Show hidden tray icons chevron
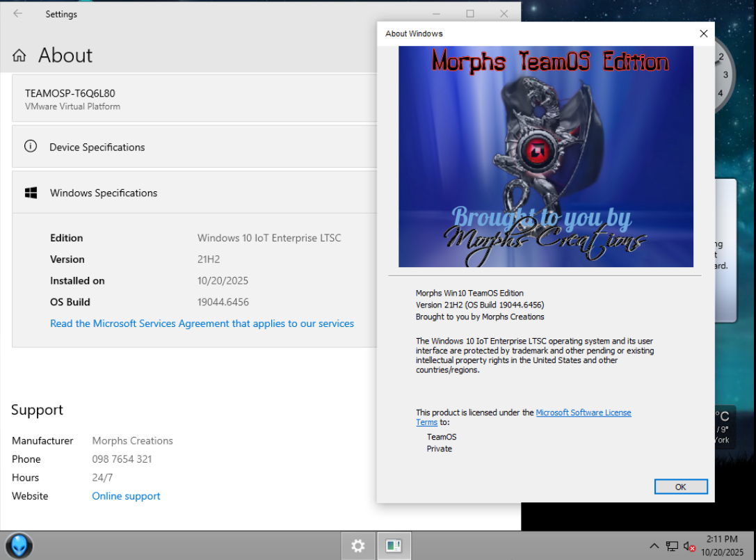Viewport: 756px width, 560px height. pos(654,546)
